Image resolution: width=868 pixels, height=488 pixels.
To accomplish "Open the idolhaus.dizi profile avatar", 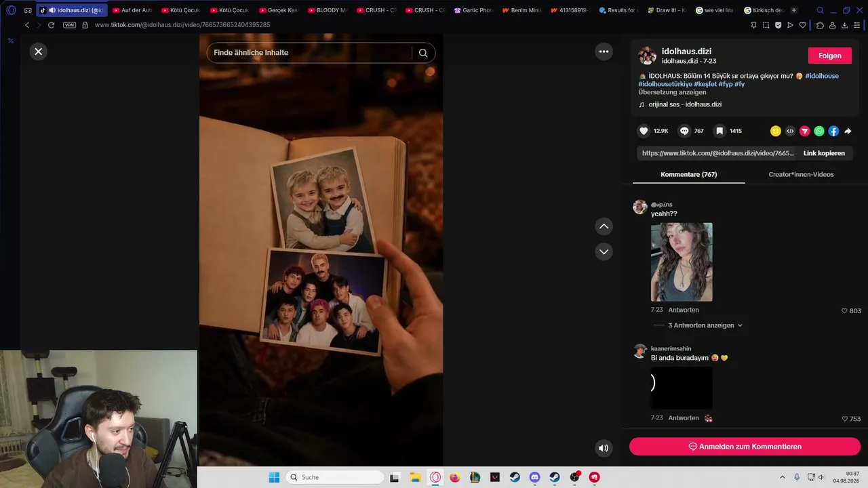I will click(648, 56).
